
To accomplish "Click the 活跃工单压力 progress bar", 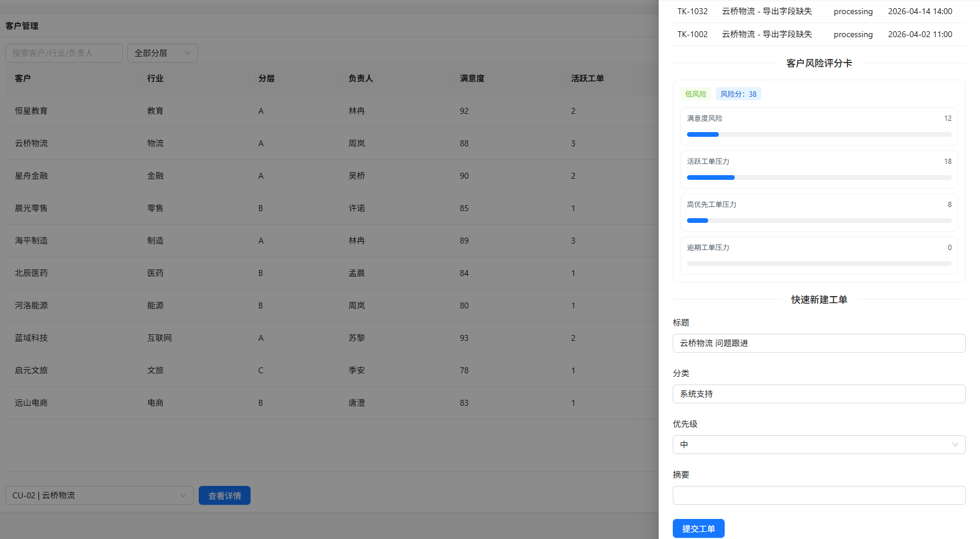I will pyautogui.click(x=818, y=178).
